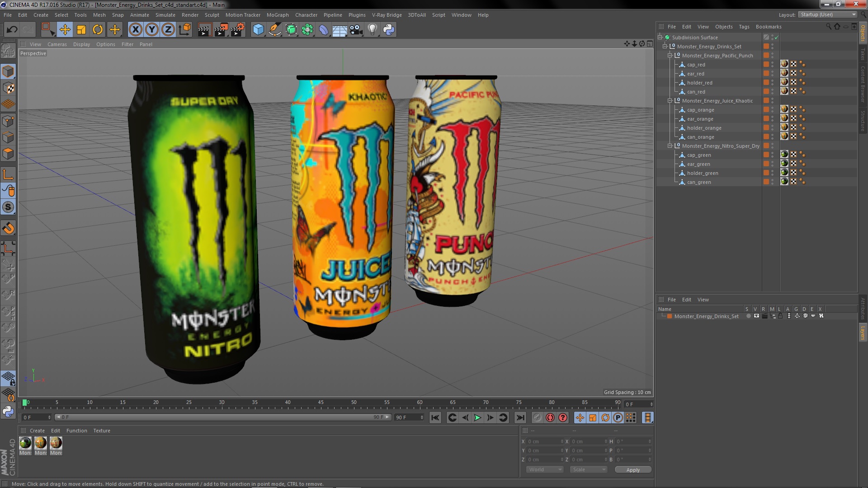Image resolution: width=868 pixels, height=488 pixels.
Task: Open viewport Display menu
Action: pos(81,44)
